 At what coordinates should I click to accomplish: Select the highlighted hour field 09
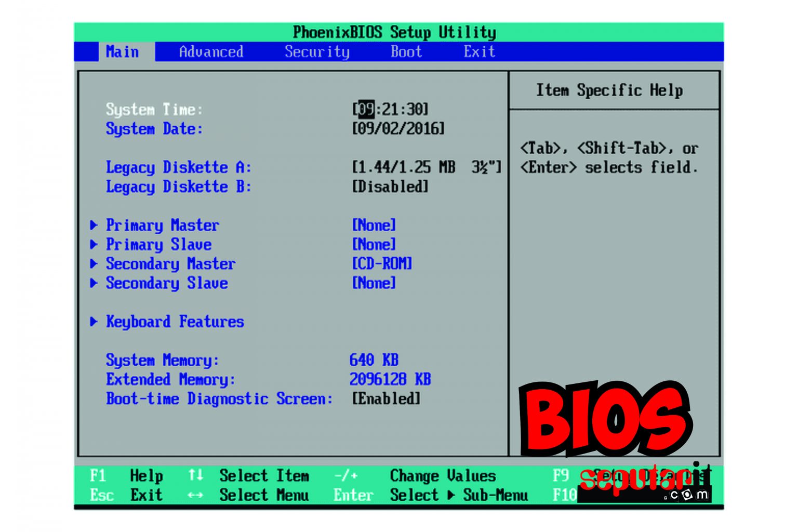click(366, 109)
